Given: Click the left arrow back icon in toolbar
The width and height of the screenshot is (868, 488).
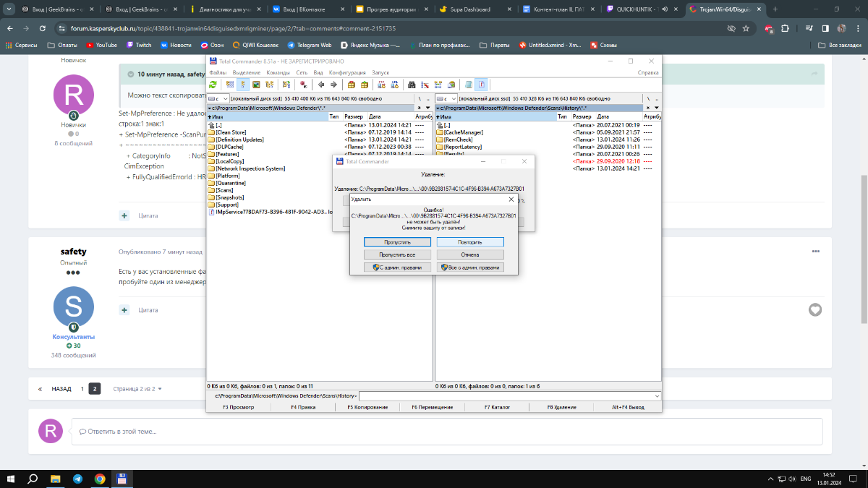Looking at the screenshot, I should [321, 85].
